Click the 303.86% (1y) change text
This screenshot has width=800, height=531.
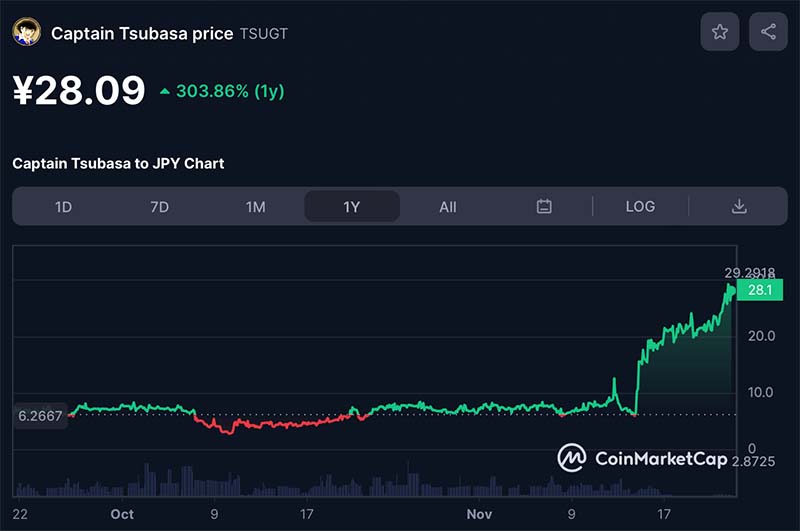click(230, 92)
